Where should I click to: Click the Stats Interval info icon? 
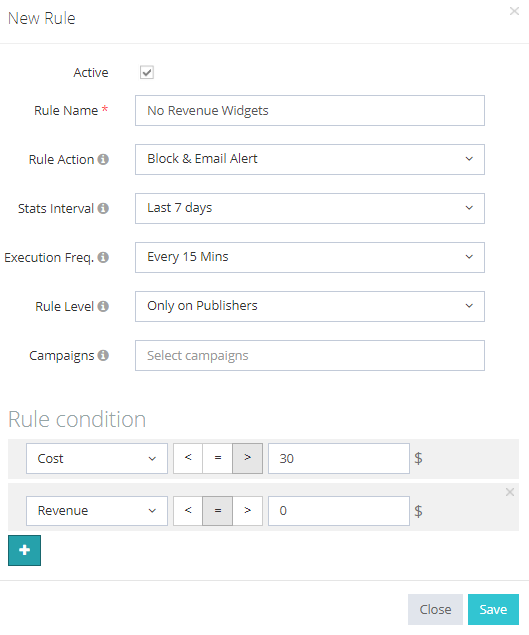(103, 208)
